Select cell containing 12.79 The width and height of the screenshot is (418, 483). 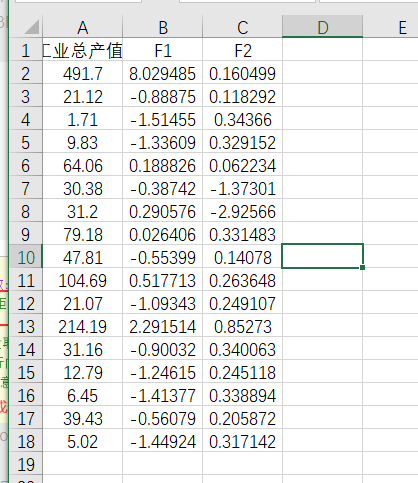click(x=83, y=372)
